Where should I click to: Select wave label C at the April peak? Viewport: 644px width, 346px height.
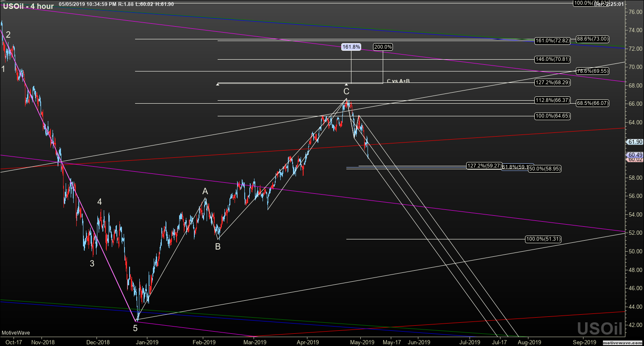346,92
